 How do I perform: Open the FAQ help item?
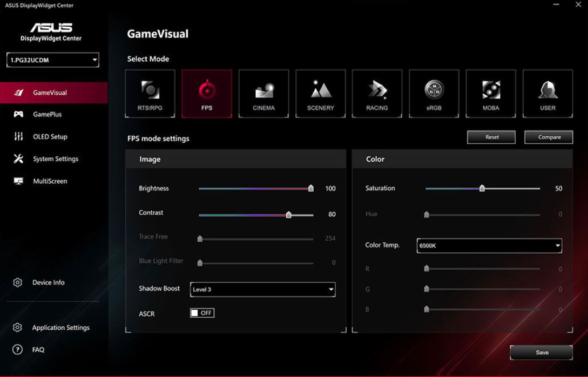(x=38, y=350)
